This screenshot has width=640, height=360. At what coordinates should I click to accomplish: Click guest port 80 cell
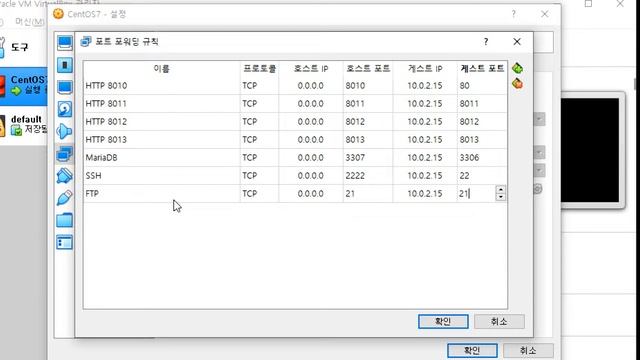coord(482,86)
